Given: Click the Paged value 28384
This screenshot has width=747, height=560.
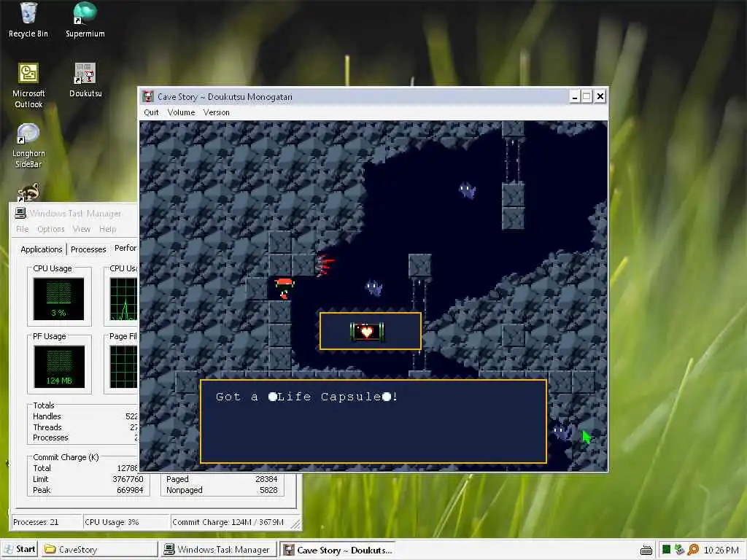Looking at the screenshot, I should (266, 479).
